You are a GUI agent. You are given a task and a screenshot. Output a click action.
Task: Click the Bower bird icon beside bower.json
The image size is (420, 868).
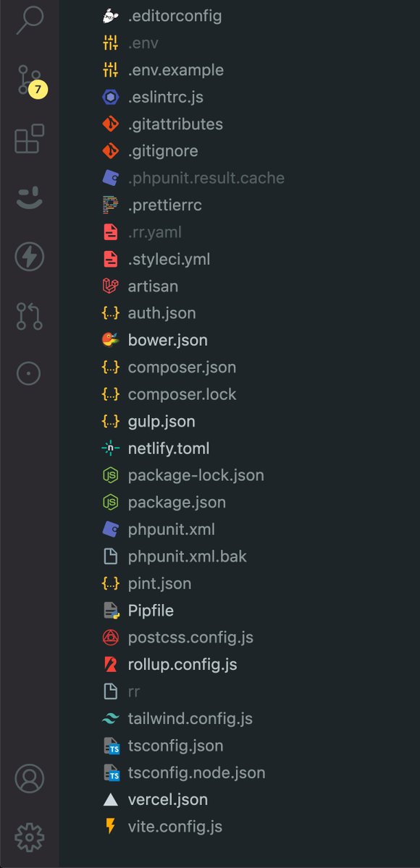[x=110, y=340]
